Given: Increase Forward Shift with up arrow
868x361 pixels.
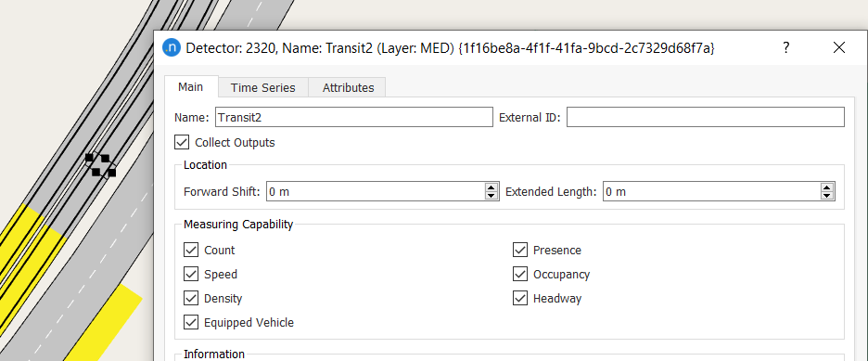Looking at the screenshot, I should point(491,187).
